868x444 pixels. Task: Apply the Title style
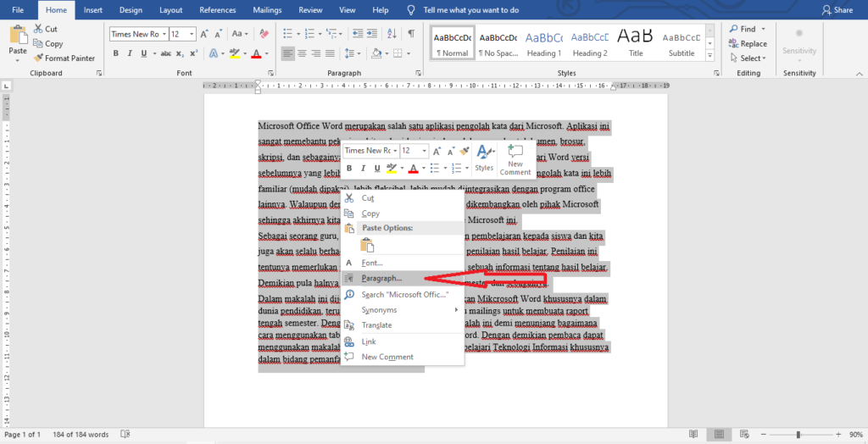tap(636, 43)
